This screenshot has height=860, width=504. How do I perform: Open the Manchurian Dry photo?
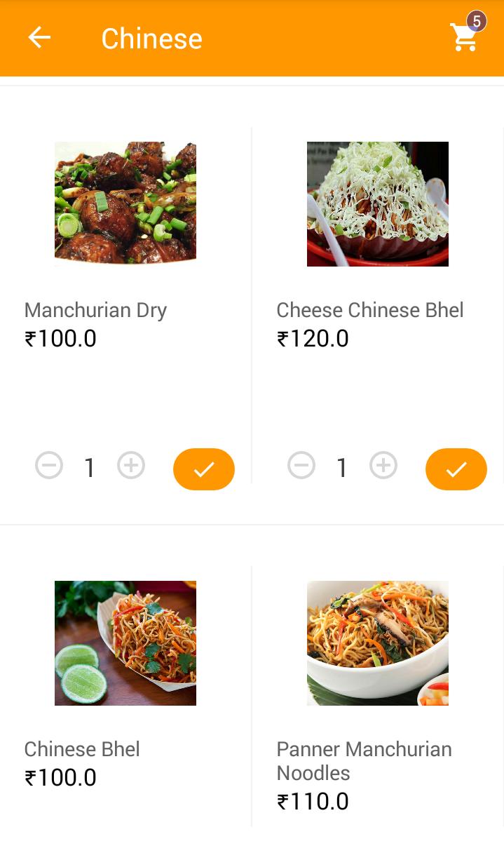coord(125,203)
